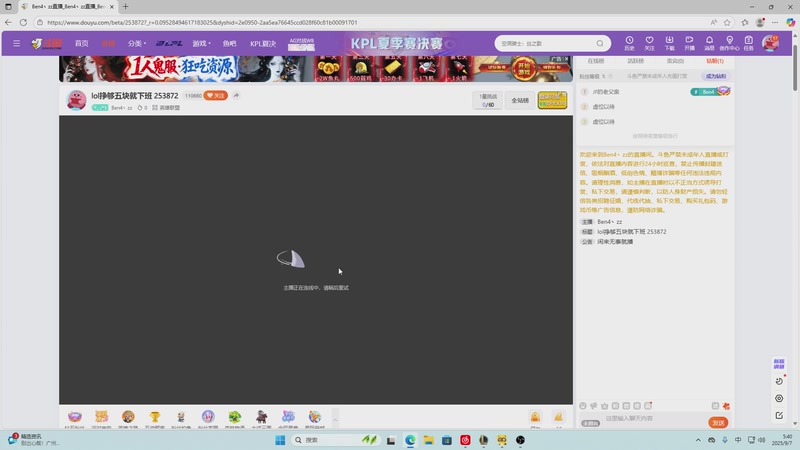Open the hamburger menu in Douyu header
The image size is (800, 450).
tap(16, 43)
